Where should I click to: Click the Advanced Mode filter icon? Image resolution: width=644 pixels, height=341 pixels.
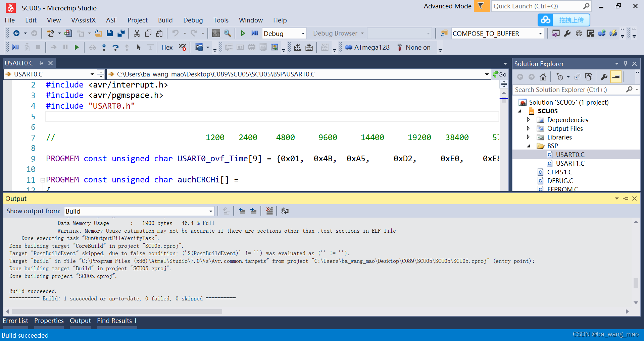tap(481, 6)
